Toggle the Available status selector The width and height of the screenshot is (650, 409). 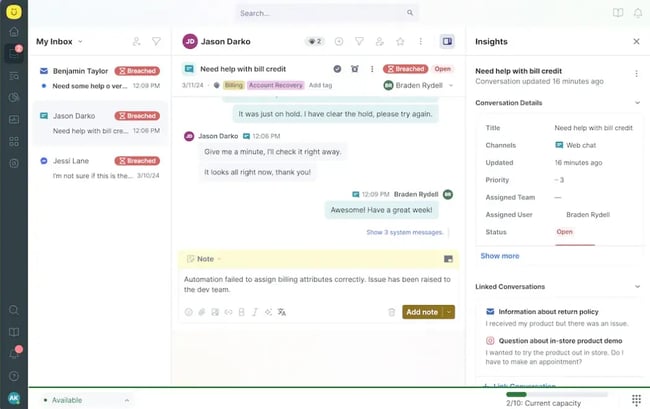pyautogui.click(x=86, y=400)
